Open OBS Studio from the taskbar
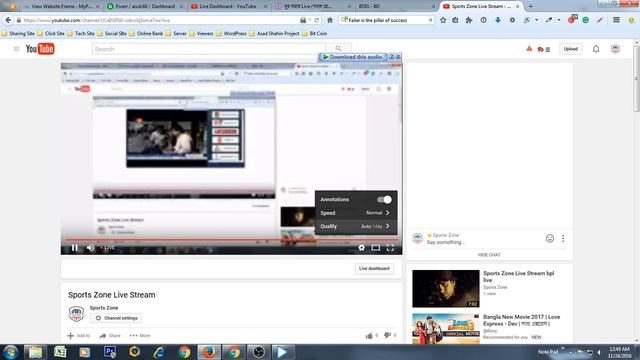This screenshot has height=360, width=640. tap(258, 352)
